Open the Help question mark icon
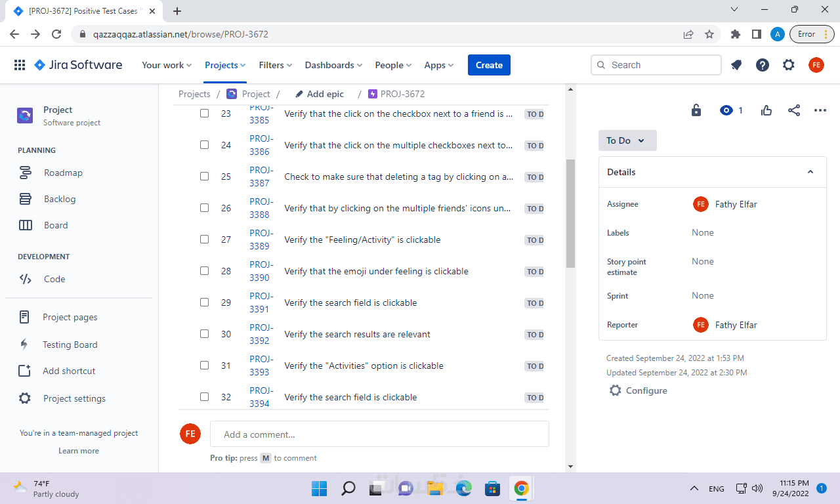The image size is (840, 504). [x=763, y=65]
